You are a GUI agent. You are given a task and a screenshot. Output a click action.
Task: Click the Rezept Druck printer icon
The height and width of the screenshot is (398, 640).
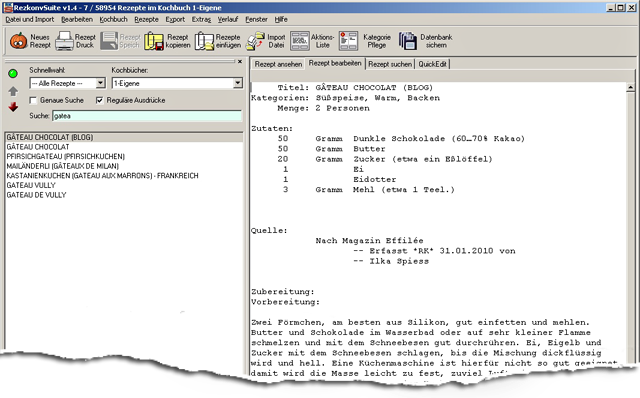pyautogui.click(x=64, y=41)
